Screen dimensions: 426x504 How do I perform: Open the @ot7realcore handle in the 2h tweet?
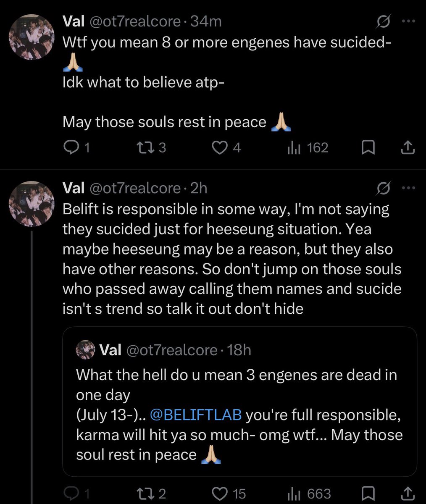[x=134, y=188]
